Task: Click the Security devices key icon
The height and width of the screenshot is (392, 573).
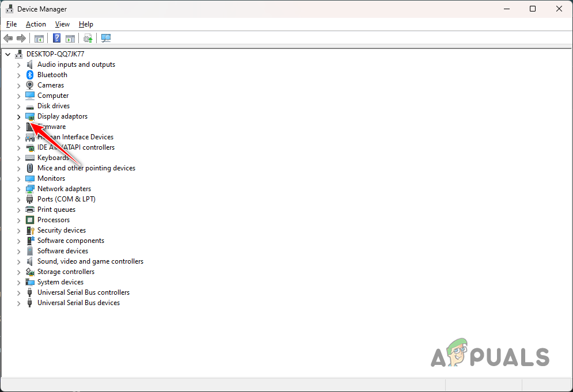Action: point(30,230)
